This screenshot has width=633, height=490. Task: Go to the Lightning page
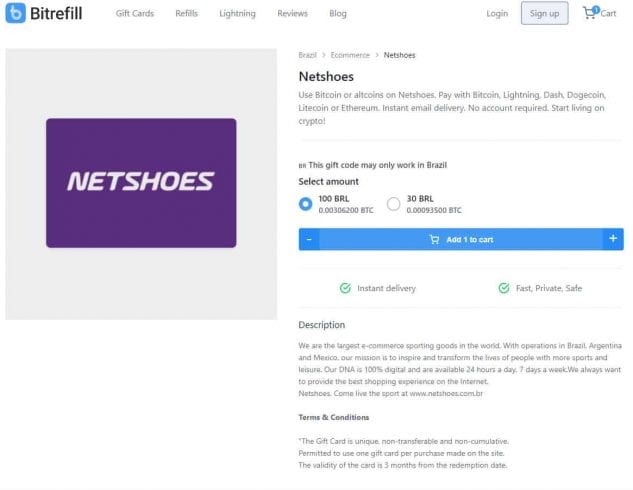click(x=237, y=13)
